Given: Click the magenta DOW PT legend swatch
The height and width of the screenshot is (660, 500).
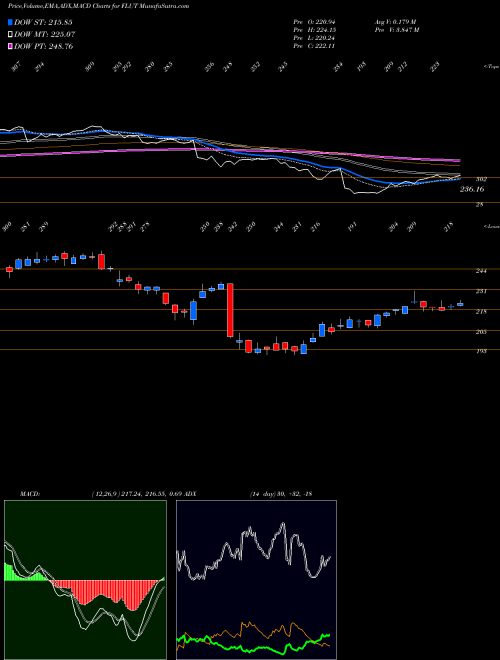Looking at the screenshot, I should click(x=10, y=46).
